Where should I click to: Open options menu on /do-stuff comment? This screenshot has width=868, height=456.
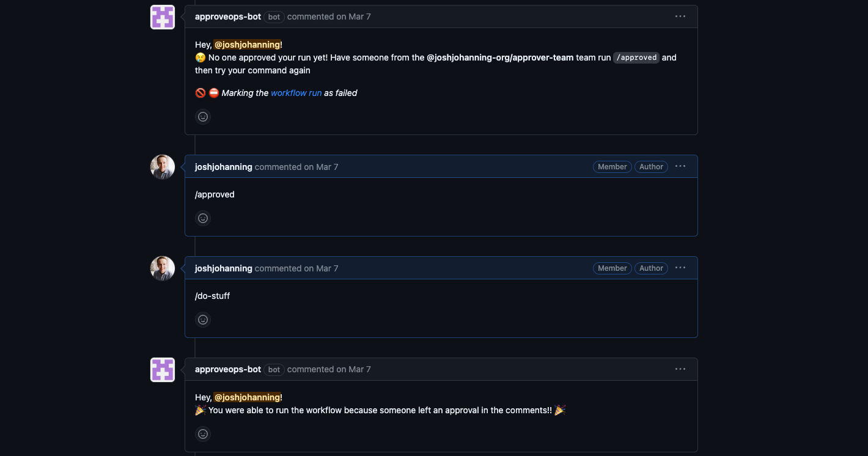680,268
